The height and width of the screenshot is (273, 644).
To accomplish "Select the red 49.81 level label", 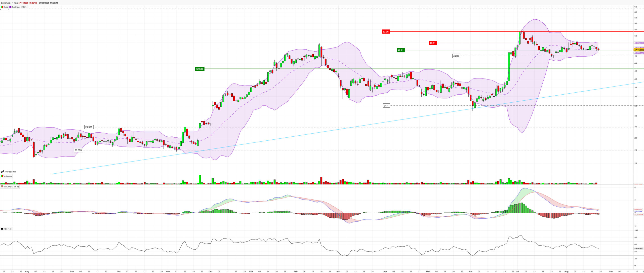I will point(432,43).
